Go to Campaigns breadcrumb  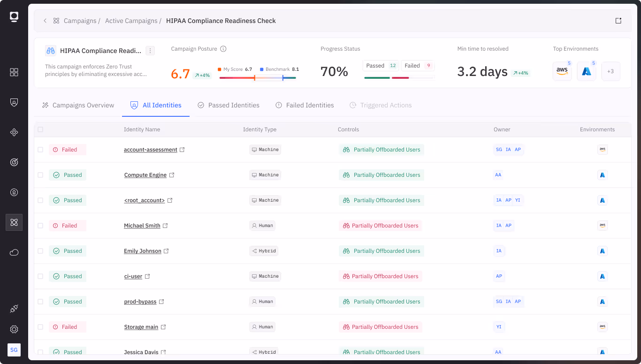click(x=79, y=21)
